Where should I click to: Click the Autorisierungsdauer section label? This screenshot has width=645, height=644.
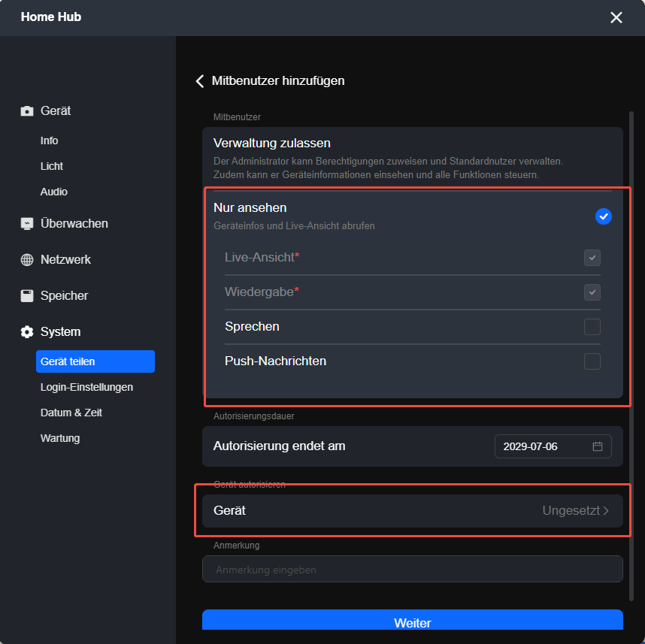coord(254,416)
